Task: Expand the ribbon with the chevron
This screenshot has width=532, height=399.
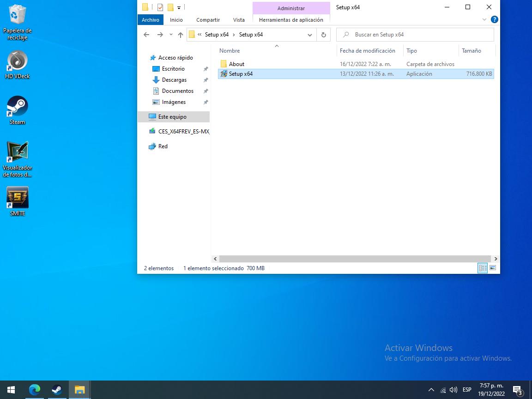Action: coord(484,20)
